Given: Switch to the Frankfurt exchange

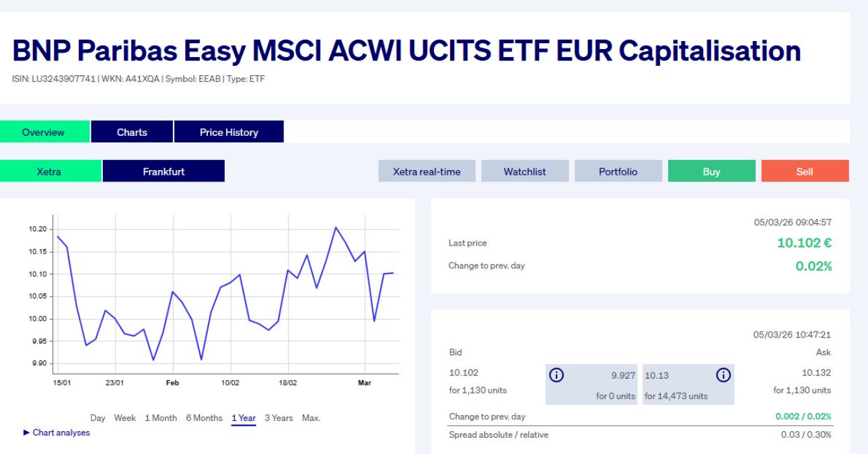Looking at the screenshot, I should [164, 172].
